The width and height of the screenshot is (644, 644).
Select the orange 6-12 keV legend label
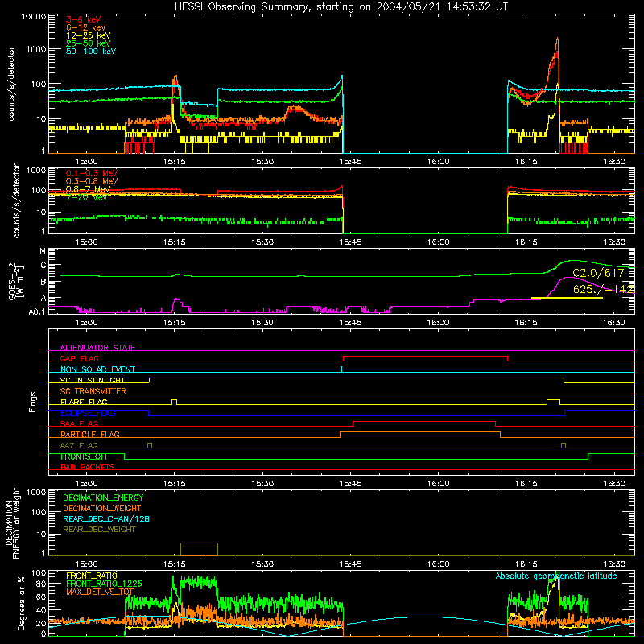click(x=85, y=27)
